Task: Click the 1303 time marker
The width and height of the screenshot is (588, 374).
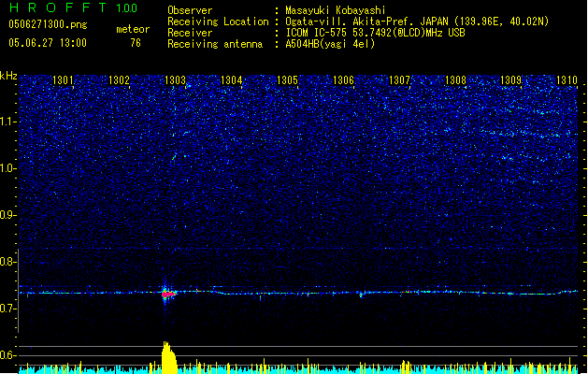Action: 175,80
